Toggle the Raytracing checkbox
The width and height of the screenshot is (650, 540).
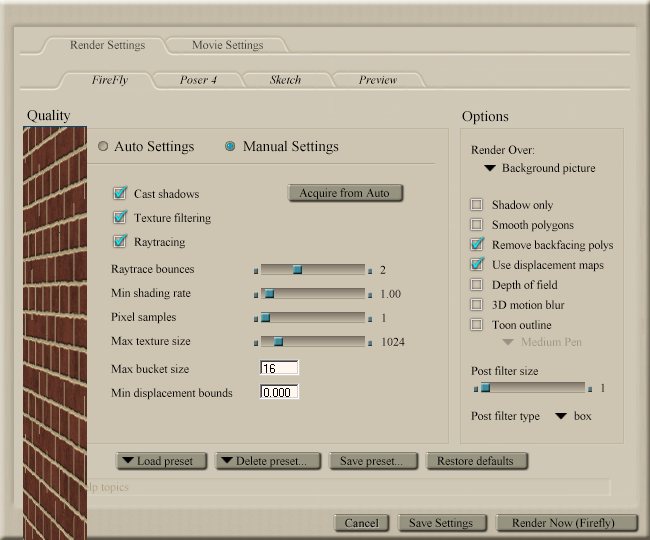pos(121,242)
